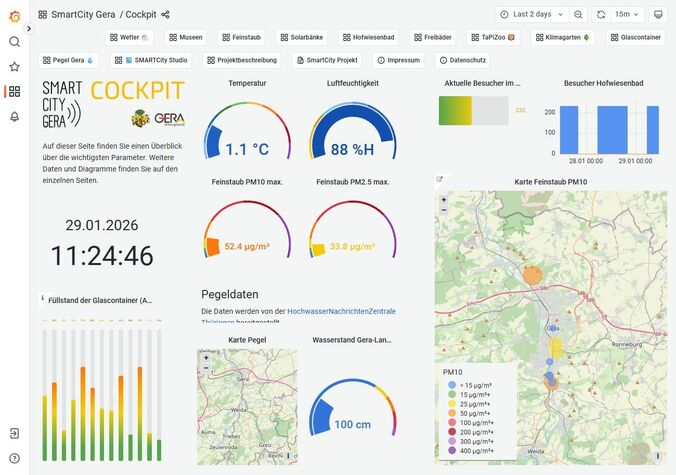Refresh the dashboard with the refresh icon
Viewport: 676px width, 475px height.
pos(601,15)
